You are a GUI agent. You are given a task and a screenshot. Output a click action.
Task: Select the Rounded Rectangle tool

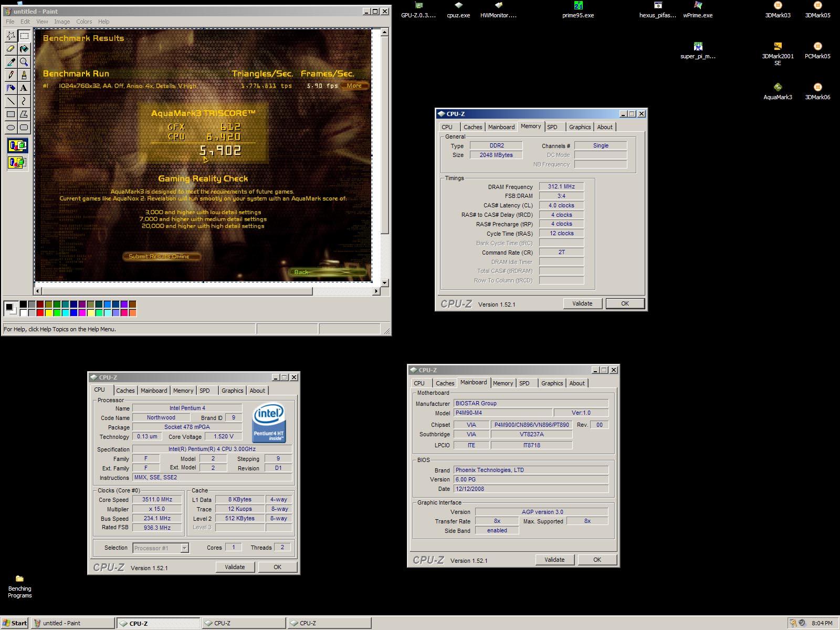coord(24,127)
